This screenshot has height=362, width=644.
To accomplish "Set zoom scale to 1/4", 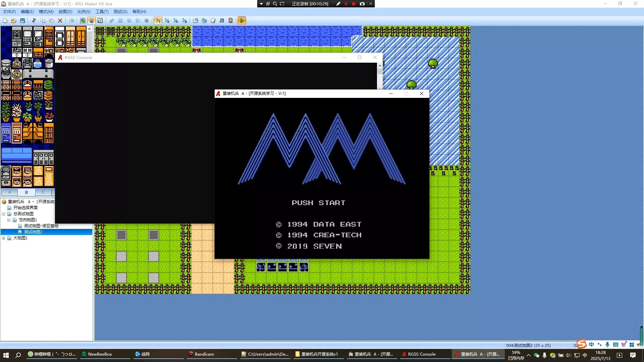I will (x=175, y=20).
